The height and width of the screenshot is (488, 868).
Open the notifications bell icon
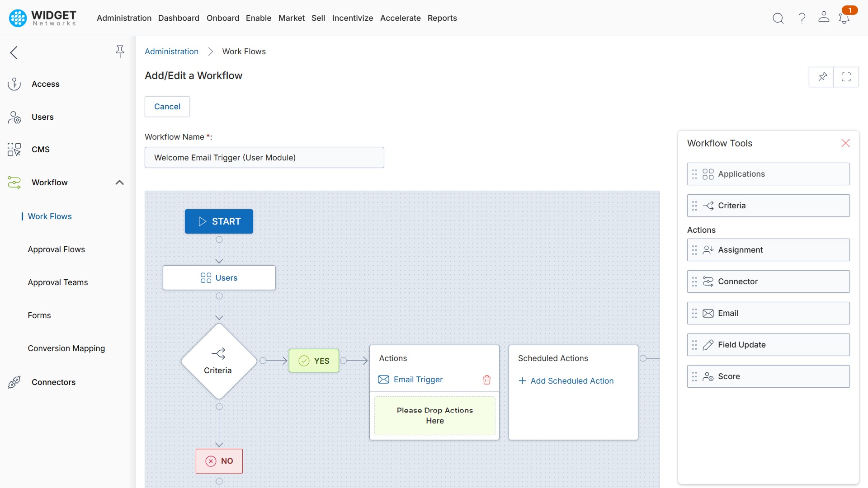tap(844, 19)
